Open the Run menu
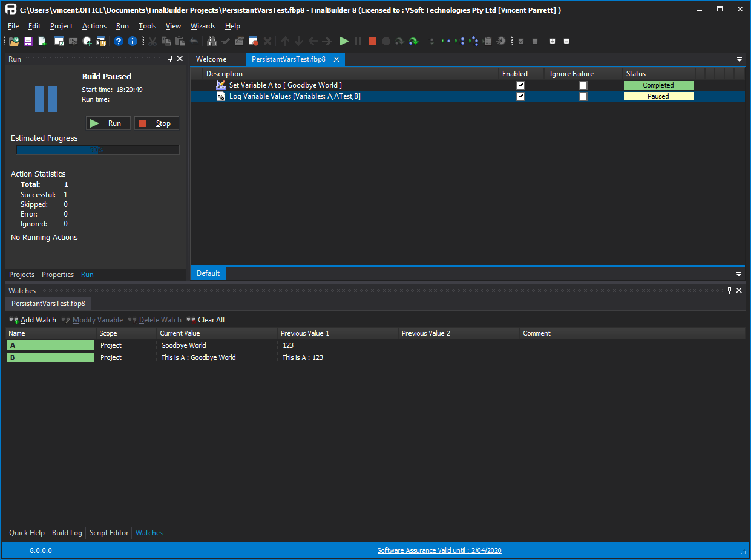Screen dimensions: 751x560 (x=122, y=26)
